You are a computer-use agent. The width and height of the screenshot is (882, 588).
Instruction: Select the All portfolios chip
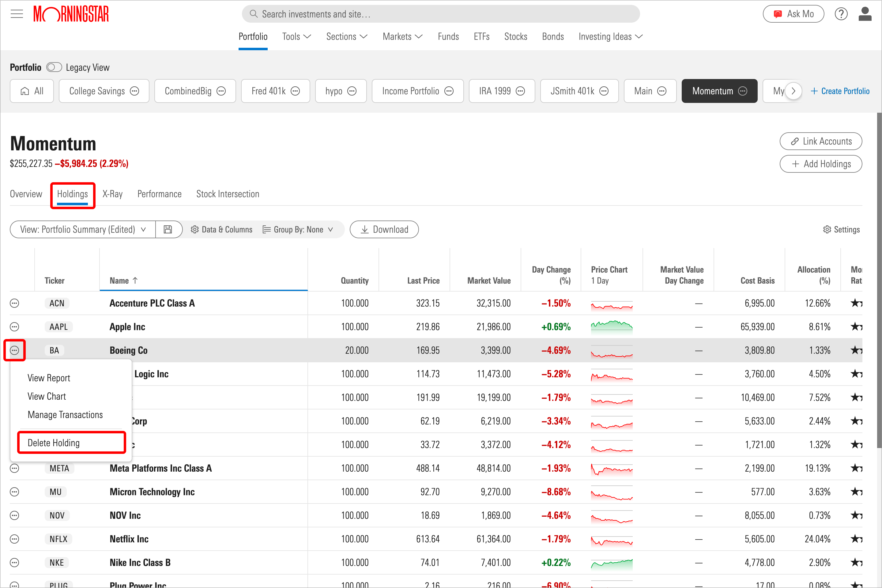[x=32, y=91]
